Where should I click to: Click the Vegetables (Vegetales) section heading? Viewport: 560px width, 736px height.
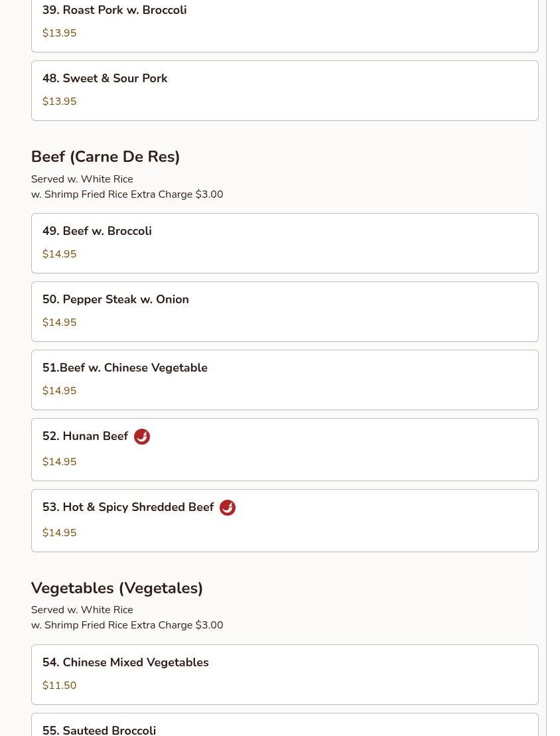click(x=117, y=588)
